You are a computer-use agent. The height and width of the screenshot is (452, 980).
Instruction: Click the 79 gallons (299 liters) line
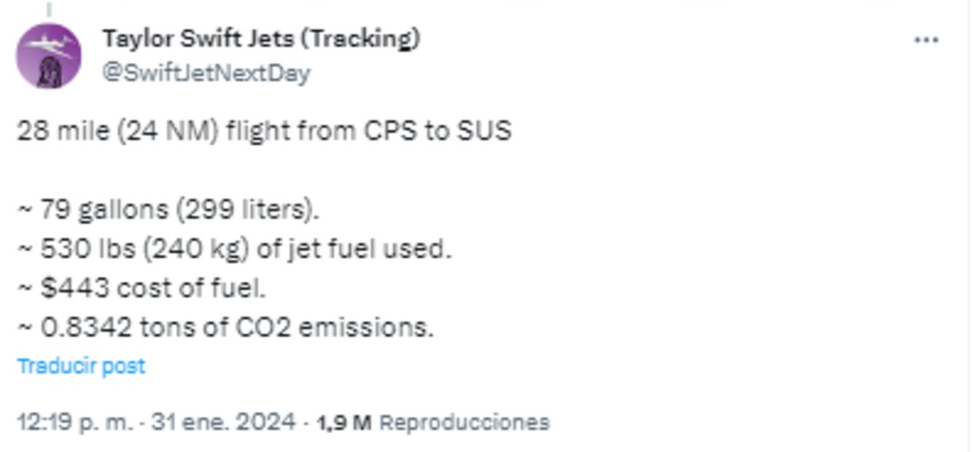(x=168, y=210)
